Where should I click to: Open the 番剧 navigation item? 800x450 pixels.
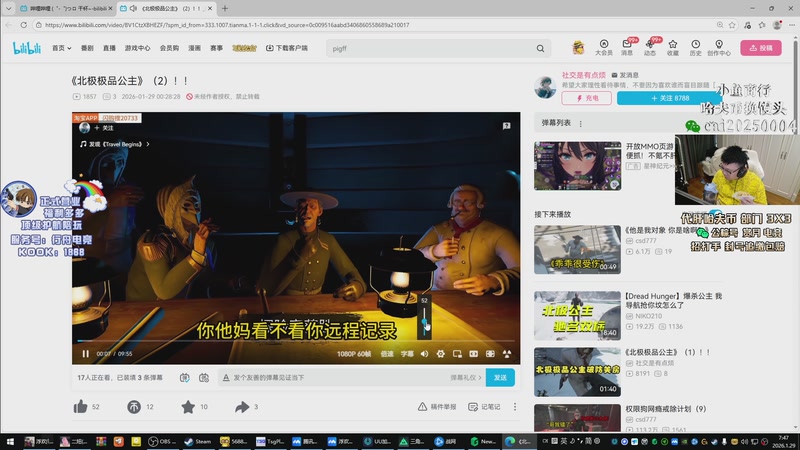click(87, 48)
